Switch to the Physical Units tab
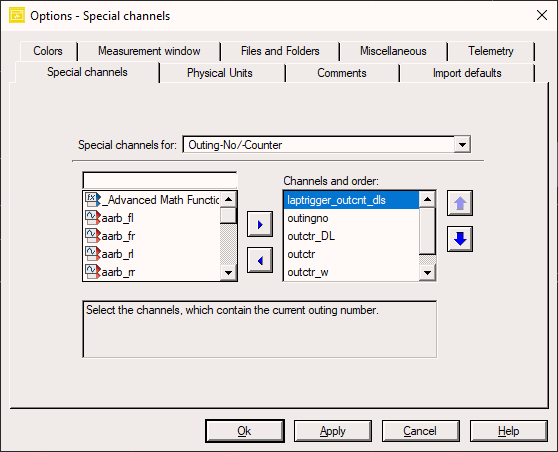This screenshot has height=452, width=558. [220, 73]
